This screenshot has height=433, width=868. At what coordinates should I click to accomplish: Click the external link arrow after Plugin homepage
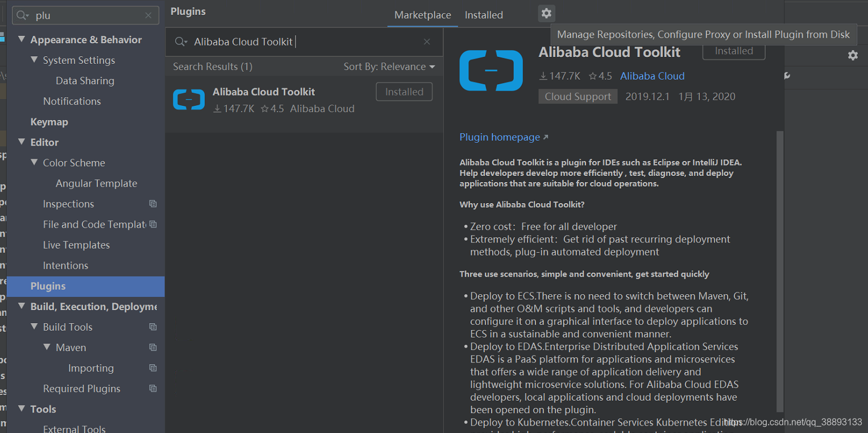coord(546,137)
